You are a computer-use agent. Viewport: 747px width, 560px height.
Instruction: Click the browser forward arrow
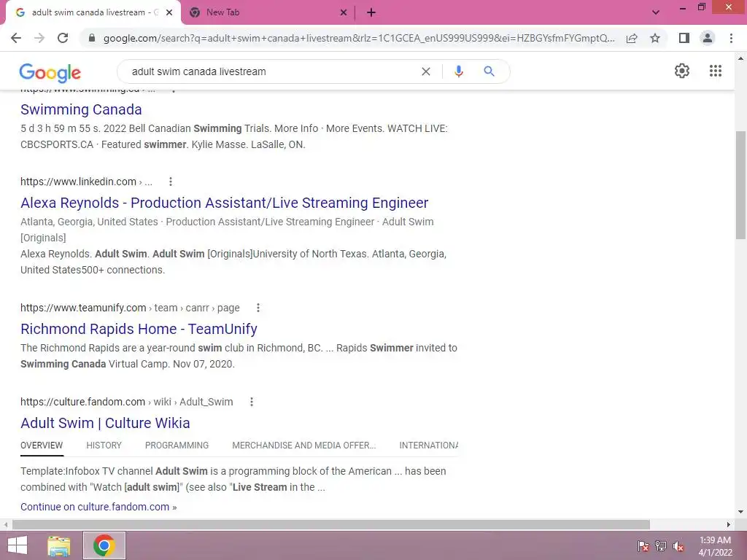(39, 38)
